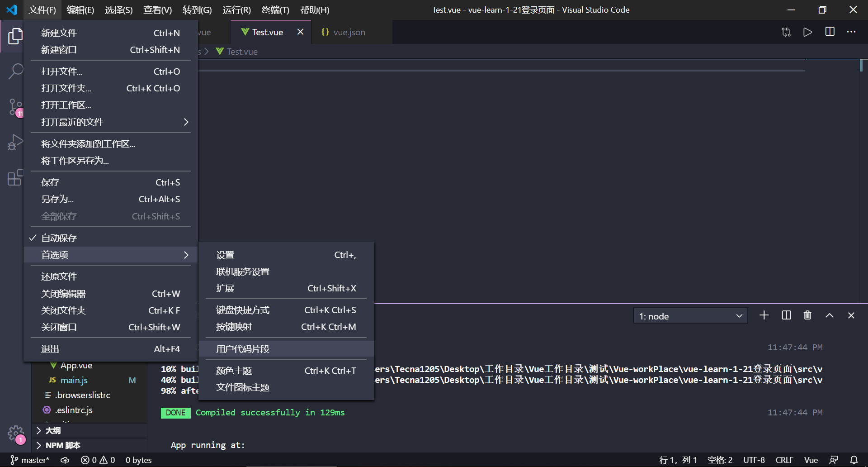Open the 查看(V) menu
This screenshot has height=467, width=868.
tap(158, 10)
